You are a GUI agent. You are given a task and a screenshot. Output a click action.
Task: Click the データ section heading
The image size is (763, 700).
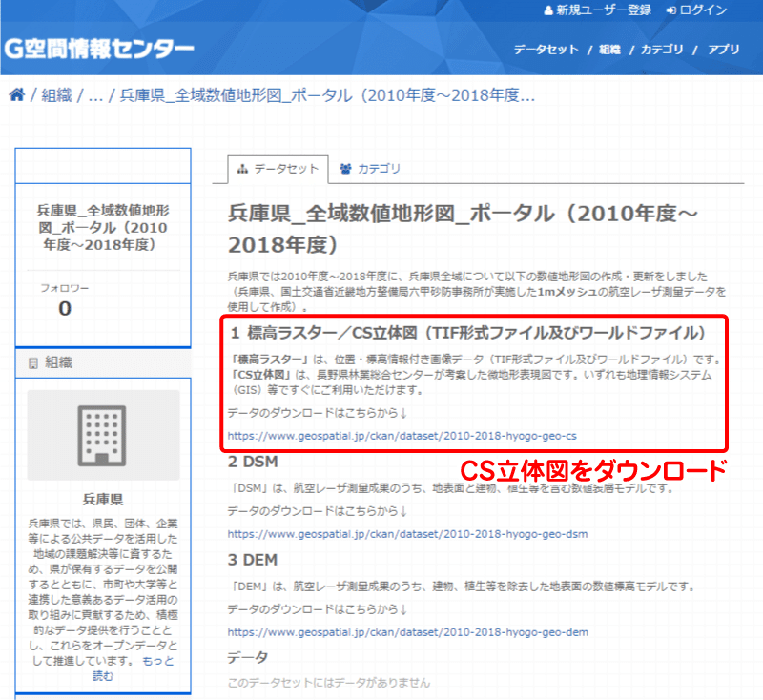[x=248, y=658]
